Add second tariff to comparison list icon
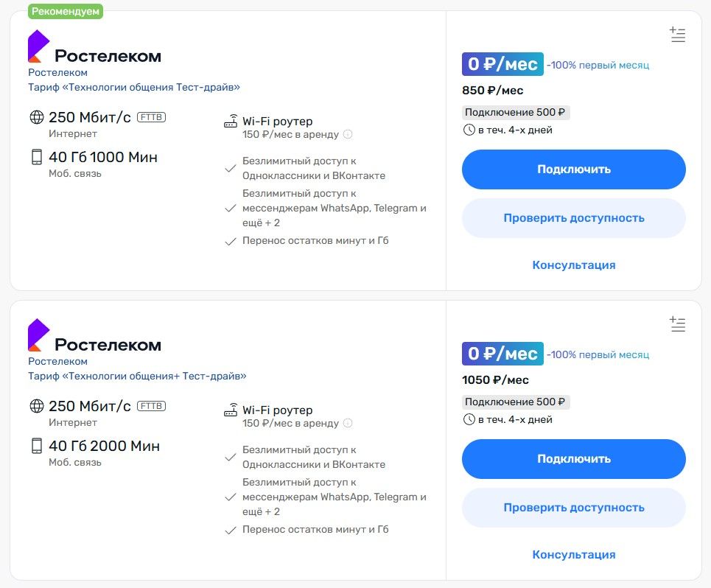The height and width of the screenshot is (588, 711). (677, 323)
